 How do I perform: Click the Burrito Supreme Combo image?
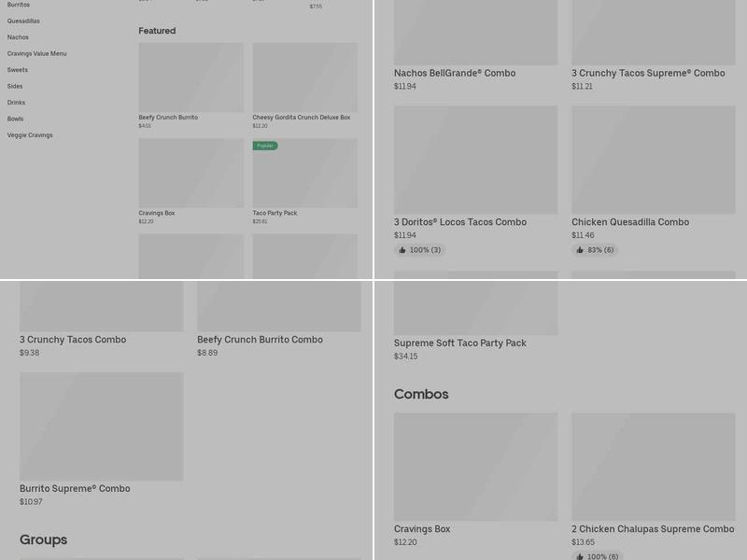click(x=102, y=427)
